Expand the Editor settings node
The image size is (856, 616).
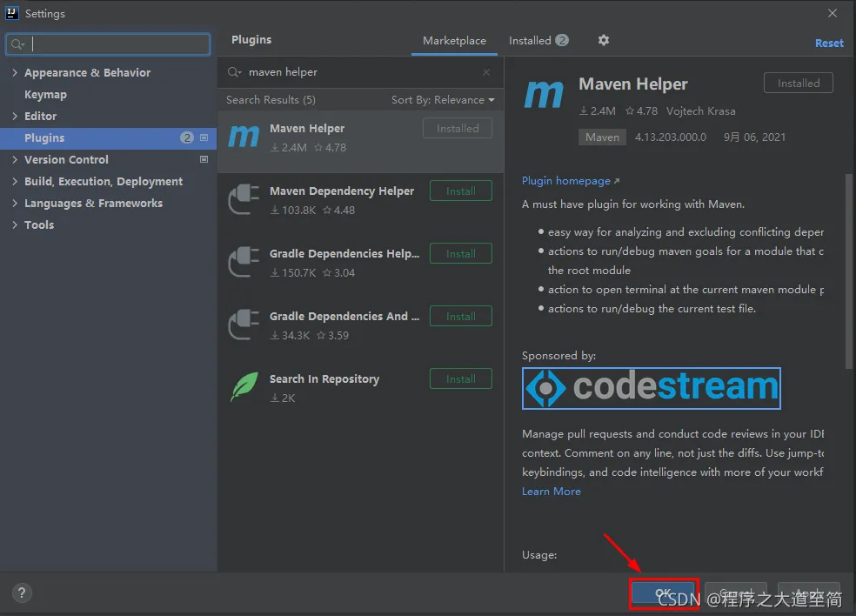(15, 116)
